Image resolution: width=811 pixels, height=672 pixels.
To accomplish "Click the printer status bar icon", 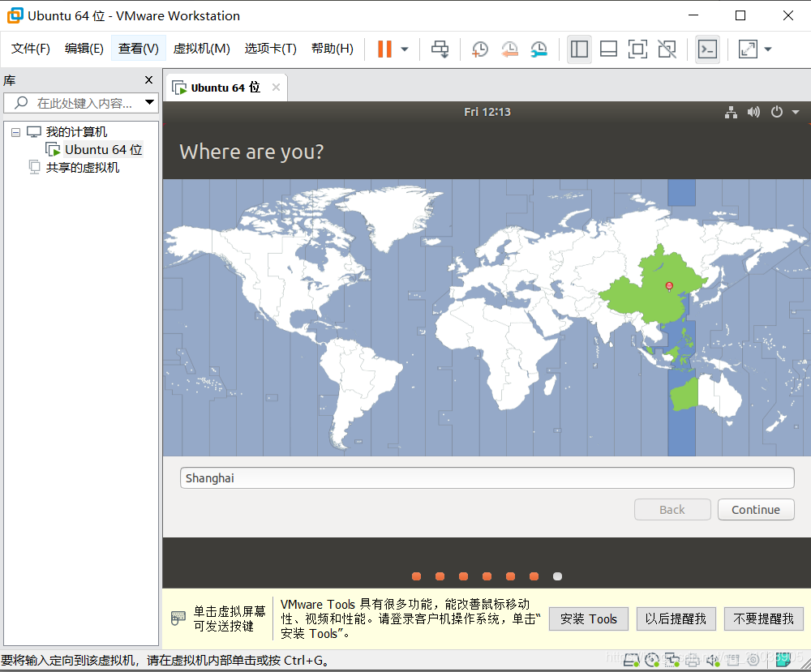I will (692, 660).
